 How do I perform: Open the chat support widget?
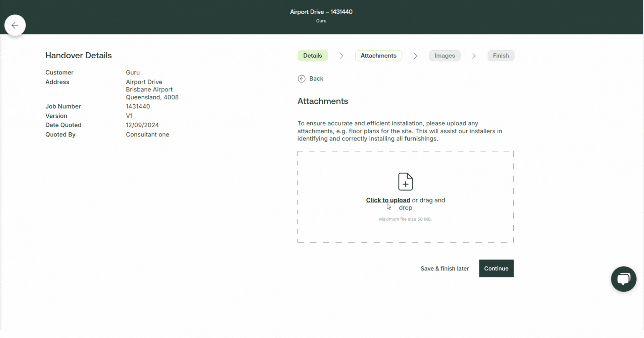coord(623,279)
